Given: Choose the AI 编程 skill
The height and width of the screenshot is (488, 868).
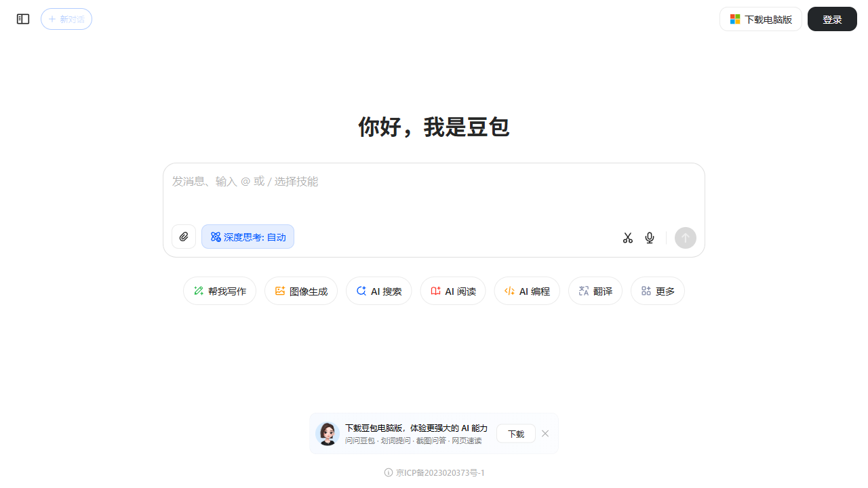Looking at the screenshot, I should 527,291.
